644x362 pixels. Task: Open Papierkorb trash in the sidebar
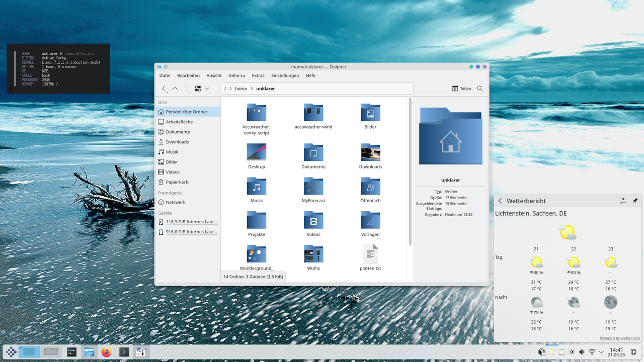[x=188, y=182]
